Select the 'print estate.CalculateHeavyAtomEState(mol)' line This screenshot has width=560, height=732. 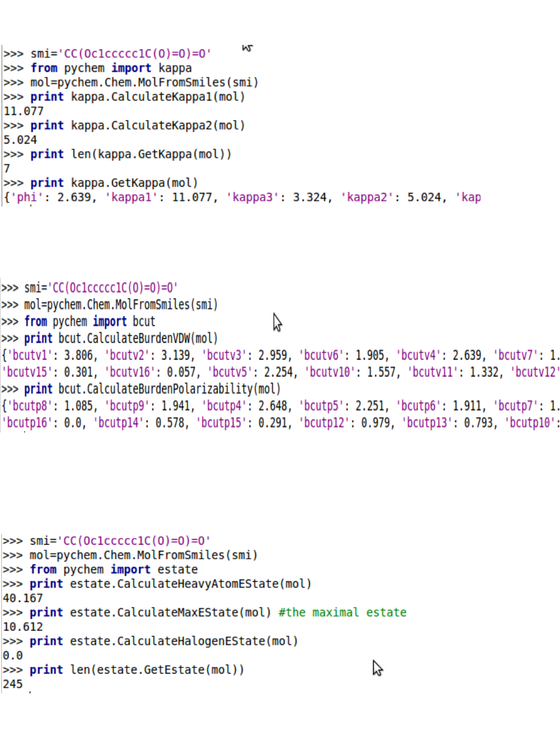pyautogui.click(x=171, y=584)
